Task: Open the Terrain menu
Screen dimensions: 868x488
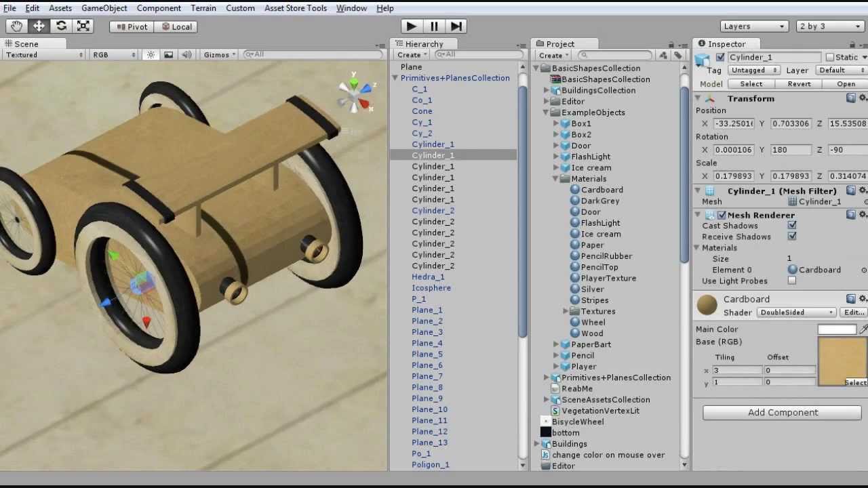Action: 203,8
